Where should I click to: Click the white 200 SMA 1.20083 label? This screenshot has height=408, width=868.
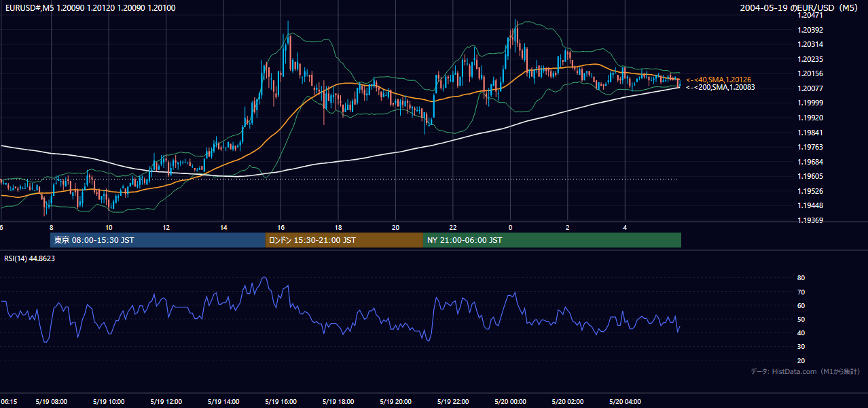coord(719,87)
